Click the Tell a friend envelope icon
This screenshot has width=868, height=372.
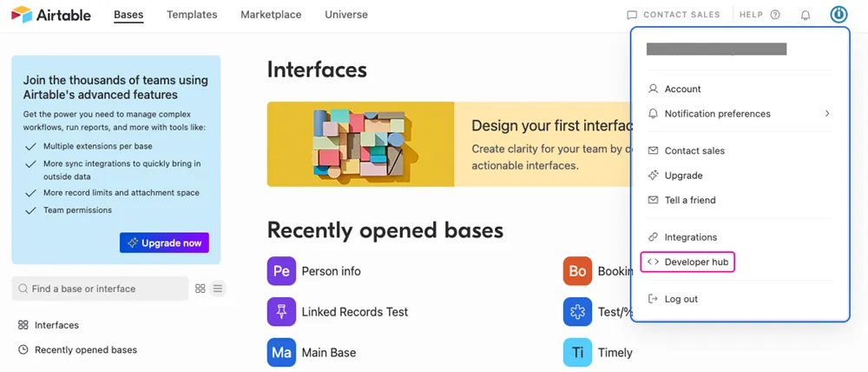tap(654, 200)
